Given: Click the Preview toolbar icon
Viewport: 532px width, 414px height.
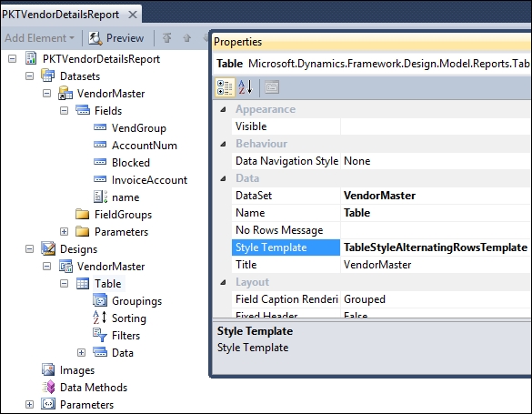Looking at the screenshot, I should (x=95, y=38).
